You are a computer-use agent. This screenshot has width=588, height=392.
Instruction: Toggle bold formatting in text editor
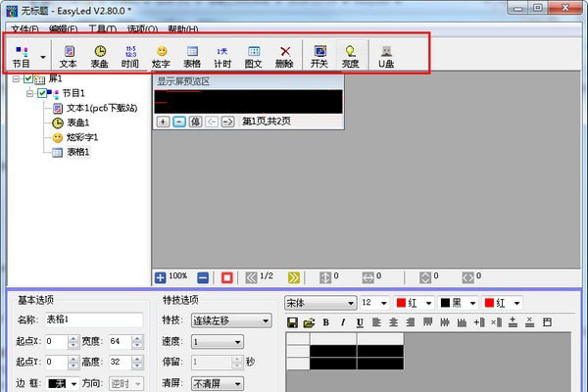coord(325,322)
